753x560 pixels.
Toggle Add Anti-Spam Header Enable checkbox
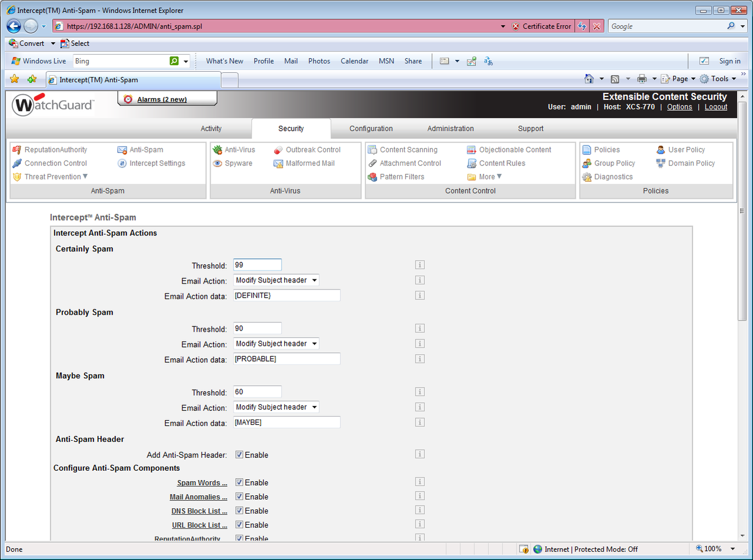point(239,455)
